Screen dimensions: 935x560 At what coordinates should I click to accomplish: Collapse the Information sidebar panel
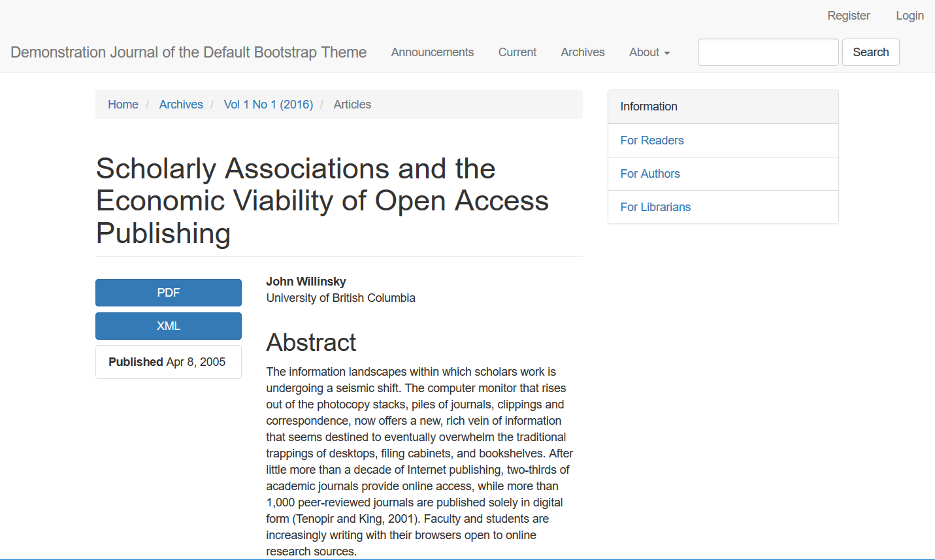coord(649,106)
